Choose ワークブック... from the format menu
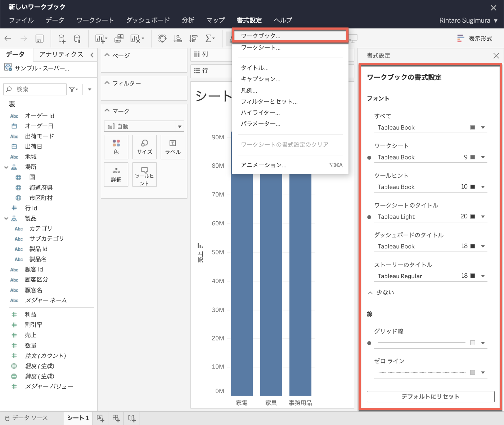This screenshot has width=504, height=425. pos(290,36)
